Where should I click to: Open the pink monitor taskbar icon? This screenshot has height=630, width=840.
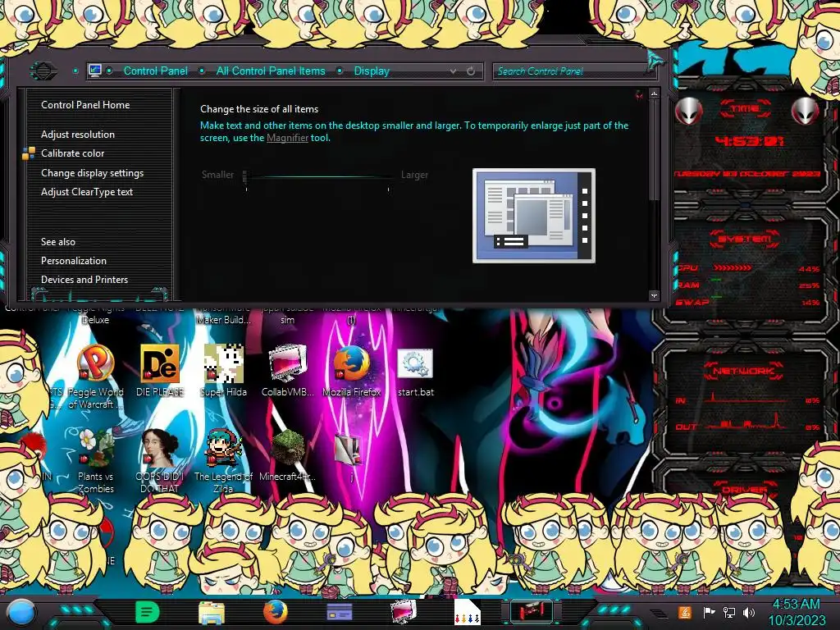[x=403, y=612]
